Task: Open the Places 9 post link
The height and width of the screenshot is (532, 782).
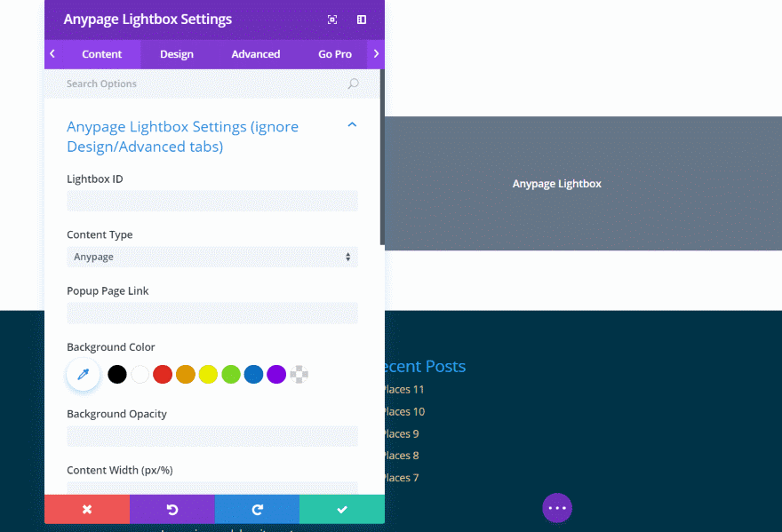Action: point(401,433)
